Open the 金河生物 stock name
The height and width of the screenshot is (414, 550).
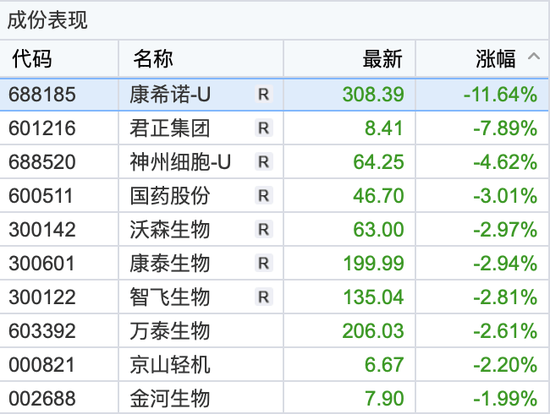pos(170,399)
